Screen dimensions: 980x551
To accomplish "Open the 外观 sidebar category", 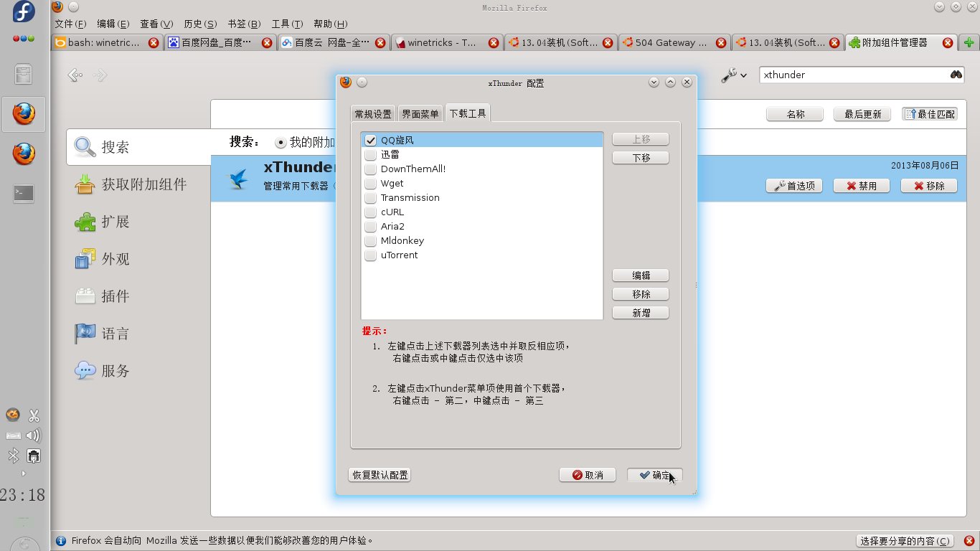I will 138,259.
